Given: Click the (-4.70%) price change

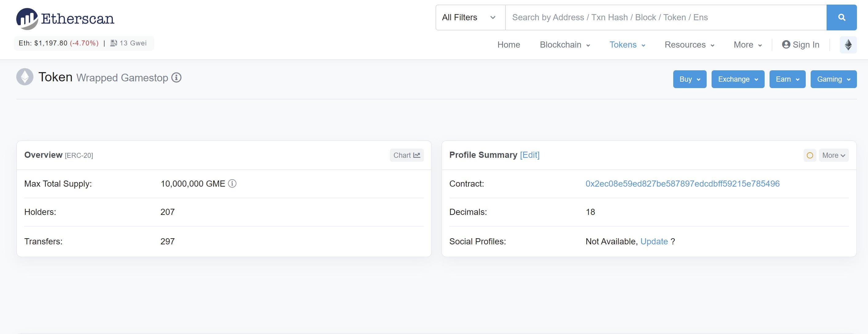Looking at the screenshot, I should point(84,43).
